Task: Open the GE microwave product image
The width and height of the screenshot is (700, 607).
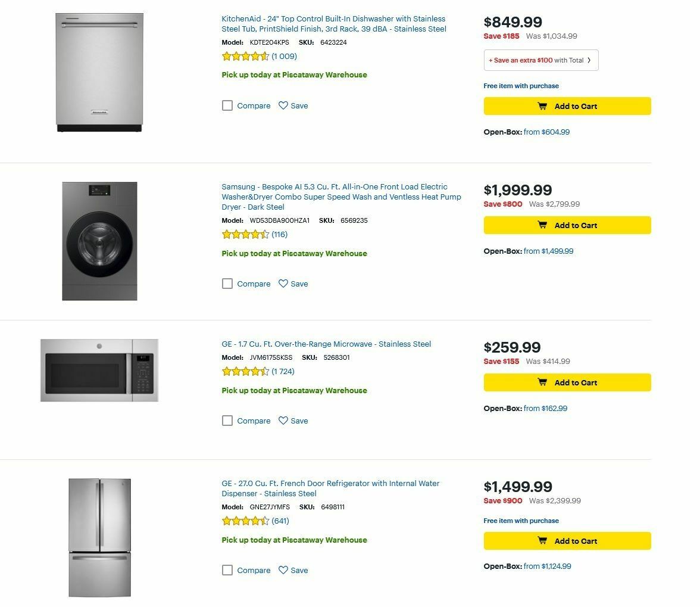Action: pos(99,370)
